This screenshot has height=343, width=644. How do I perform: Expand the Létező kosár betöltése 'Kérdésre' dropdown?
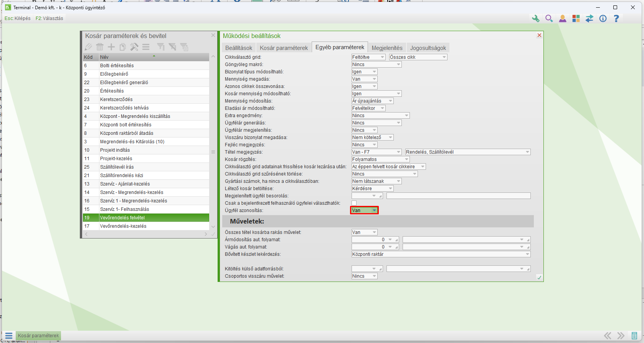(x=373, y=189)
